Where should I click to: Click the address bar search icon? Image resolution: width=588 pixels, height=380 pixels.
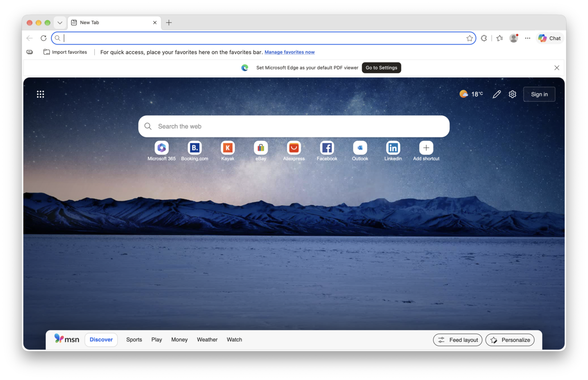pyautogui.click(x=58, y=38)
